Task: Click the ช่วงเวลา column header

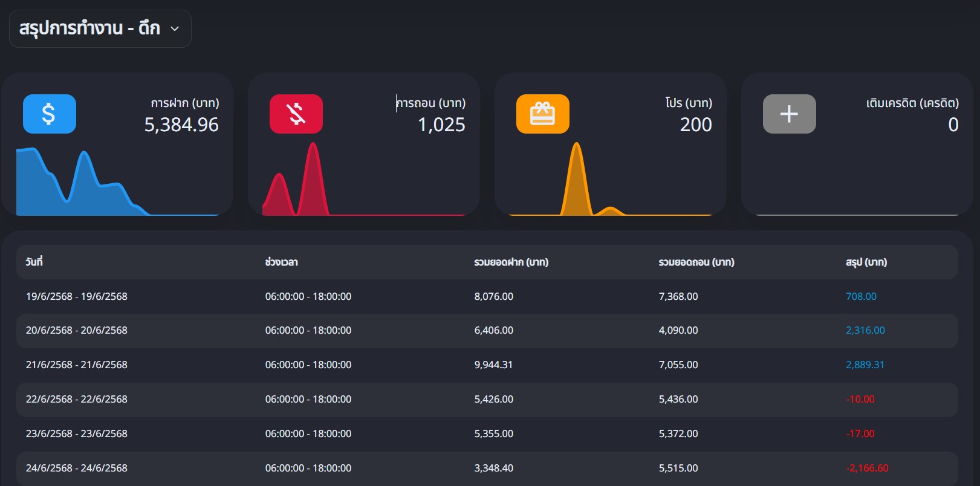Action: (281, 262)
